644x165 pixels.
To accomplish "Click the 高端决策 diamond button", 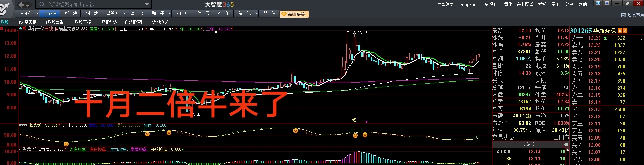I will coord(294,14).
